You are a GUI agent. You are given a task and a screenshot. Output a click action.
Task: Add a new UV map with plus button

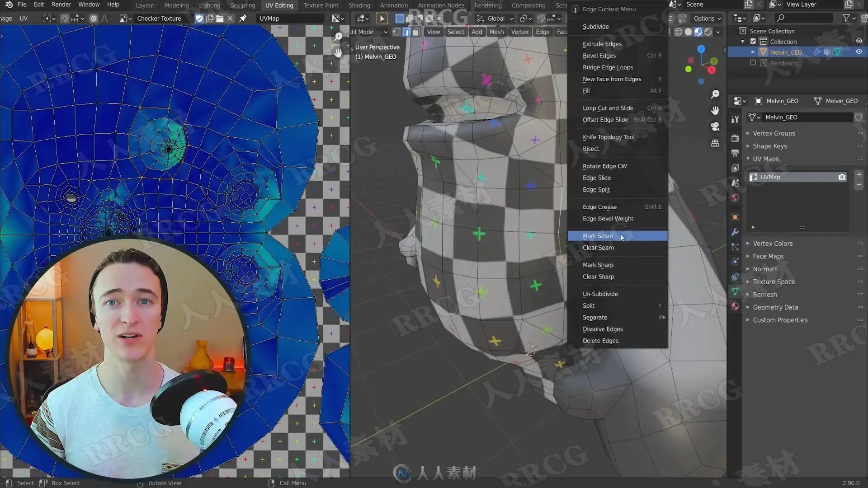(x=859, y=174)
